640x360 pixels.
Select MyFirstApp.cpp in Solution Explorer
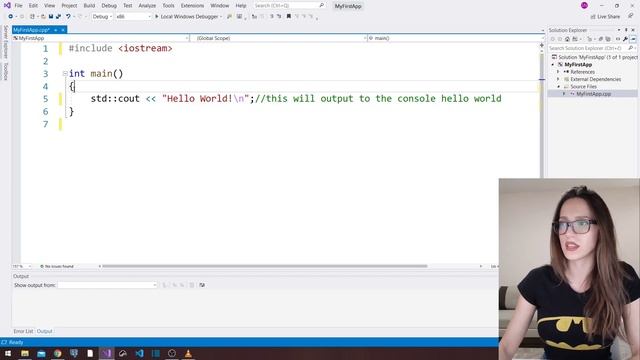pos(593,94)
